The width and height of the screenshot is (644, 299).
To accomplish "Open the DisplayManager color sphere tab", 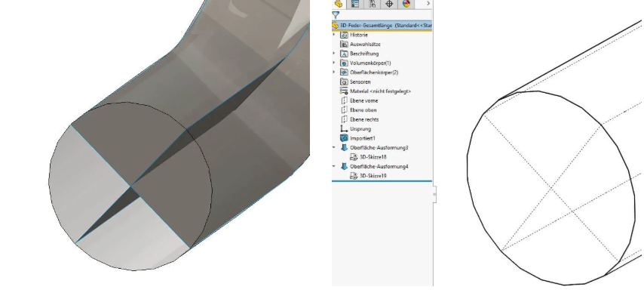I will click(x=406, y=4).
